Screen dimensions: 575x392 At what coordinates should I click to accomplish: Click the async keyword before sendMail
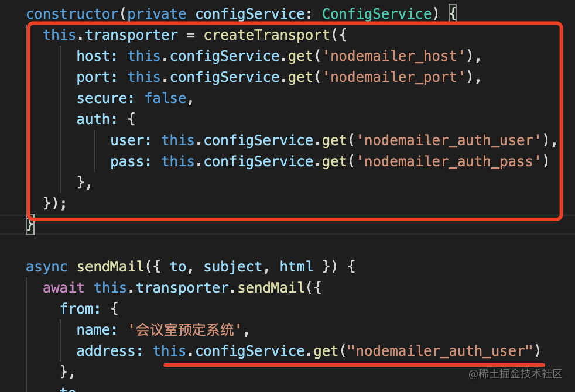[x=47, y=266]
